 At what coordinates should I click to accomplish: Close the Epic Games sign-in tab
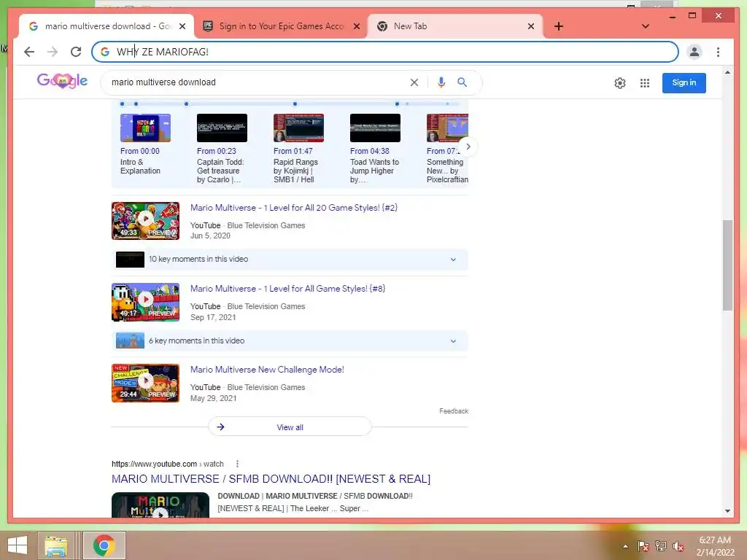point(356,26)
